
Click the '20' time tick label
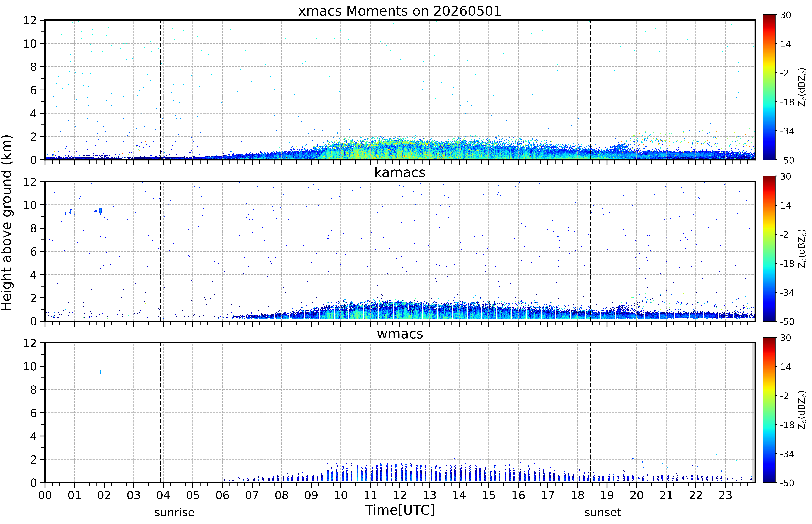pos(637,495)
